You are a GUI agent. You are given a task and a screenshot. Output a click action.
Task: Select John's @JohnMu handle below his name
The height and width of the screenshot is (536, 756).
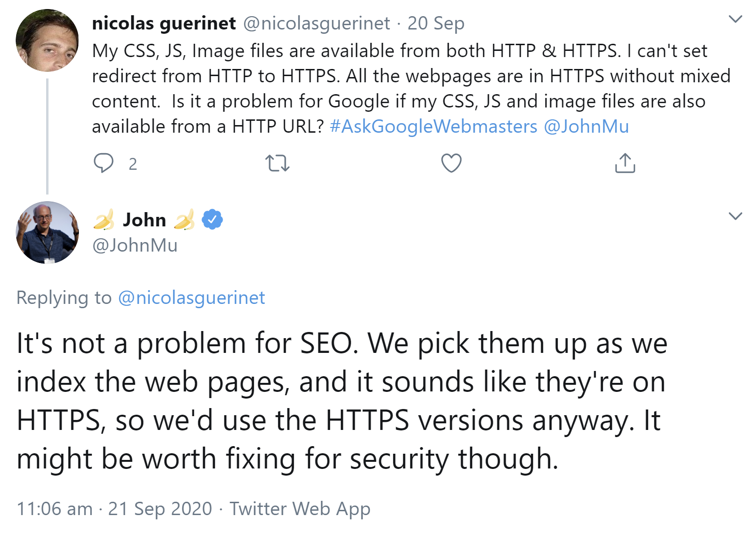135,245
